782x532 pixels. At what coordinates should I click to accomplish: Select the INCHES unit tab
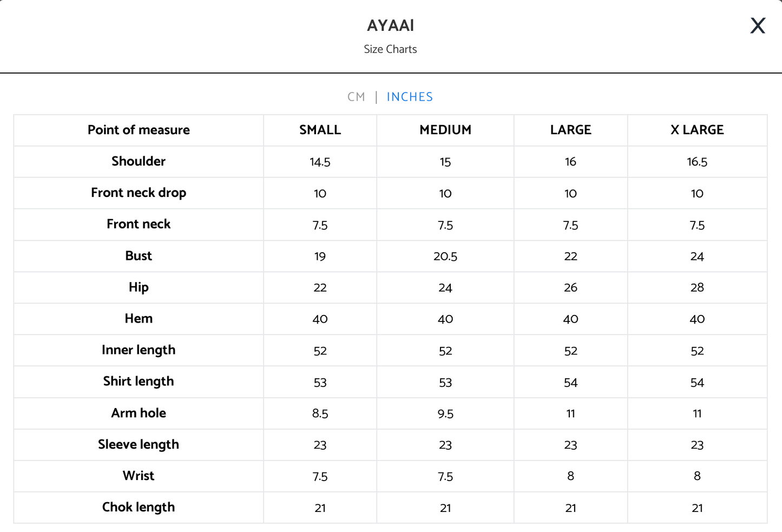[410, 97]
